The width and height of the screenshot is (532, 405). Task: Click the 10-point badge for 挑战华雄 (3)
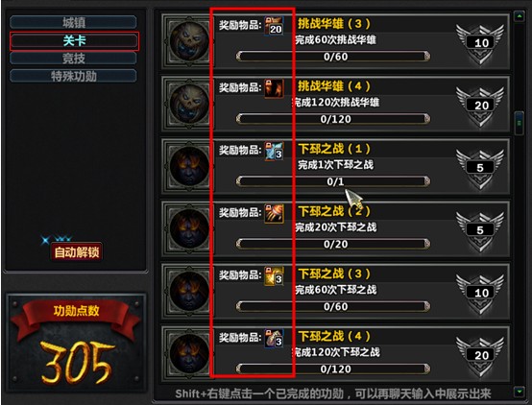(x=480, y=43)
